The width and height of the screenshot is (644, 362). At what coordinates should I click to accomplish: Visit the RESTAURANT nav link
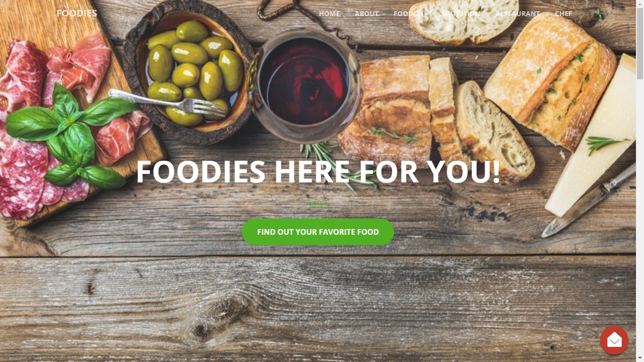point(517,14)
